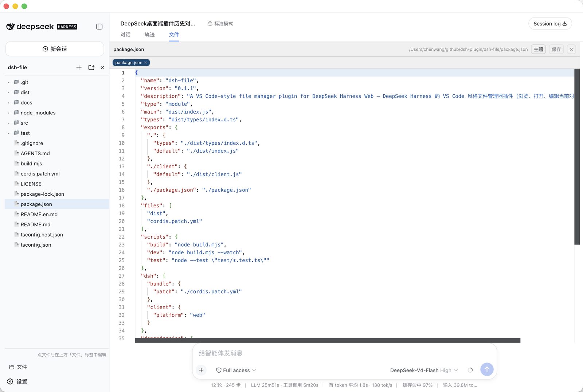Click the deepseek whale logo
This screenshot has height=392, width=583.
point(11,27)
